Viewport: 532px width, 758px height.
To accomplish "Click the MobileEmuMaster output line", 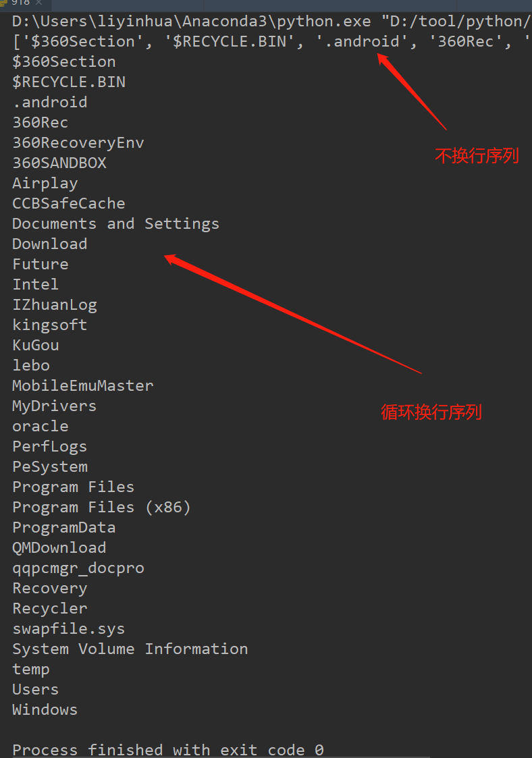I will 82,386.
